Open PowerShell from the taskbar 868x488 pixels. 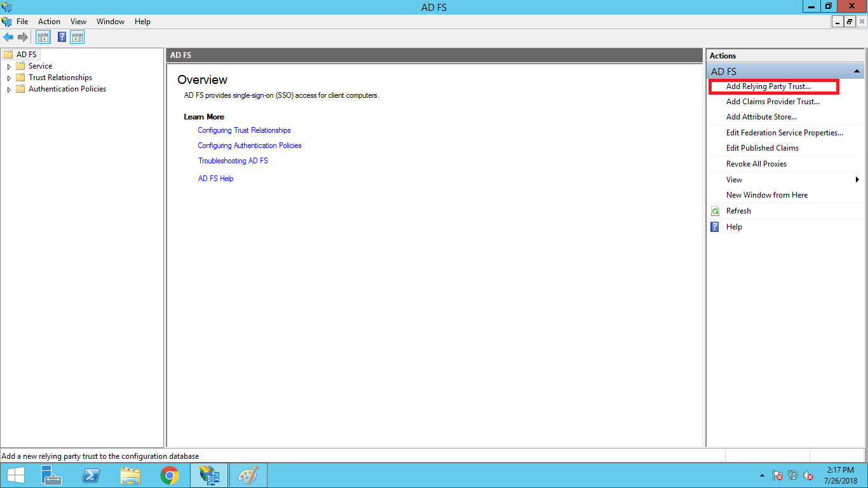91,475
